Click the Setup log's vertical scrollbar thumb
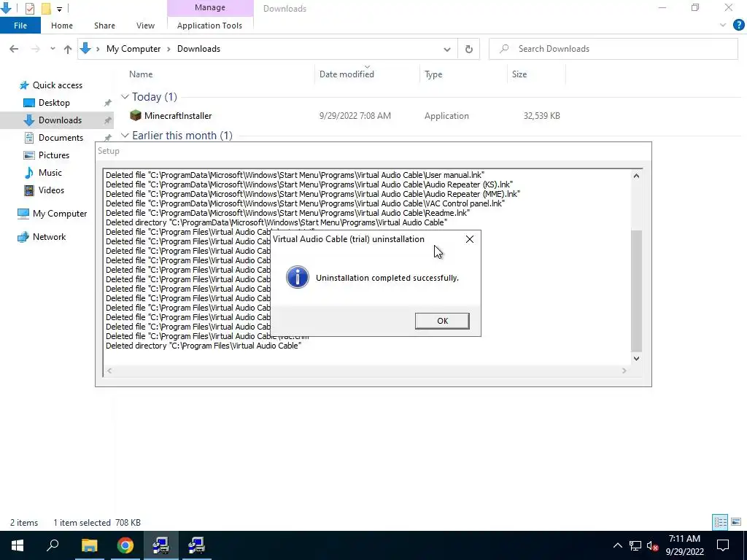This screenshot has width=747, height=560. click(636, 290)
